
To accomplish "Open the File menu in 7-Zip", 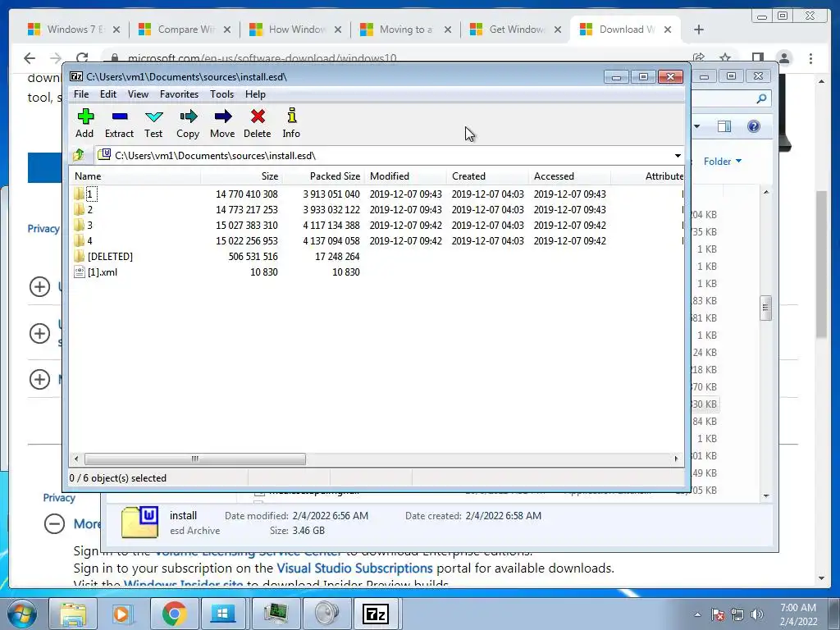I will point(81,94).
